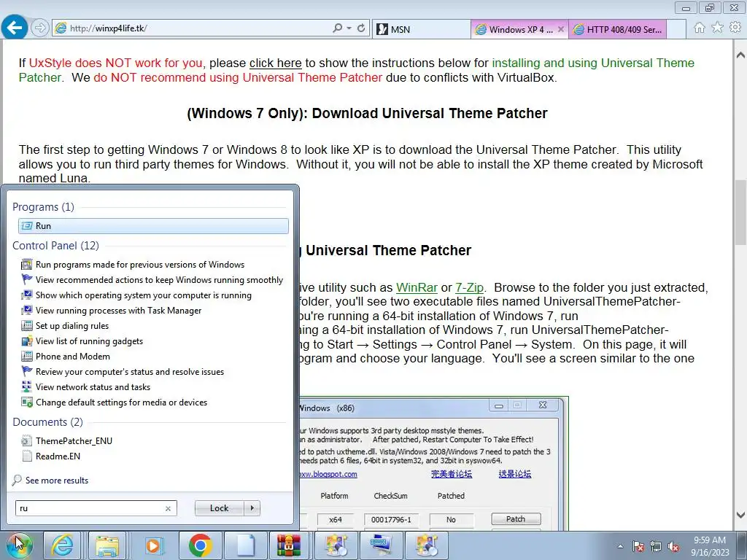Open the on-screen keyboard taskbar icon
This screenshot has height=560, width=747.
pos(381,545)
